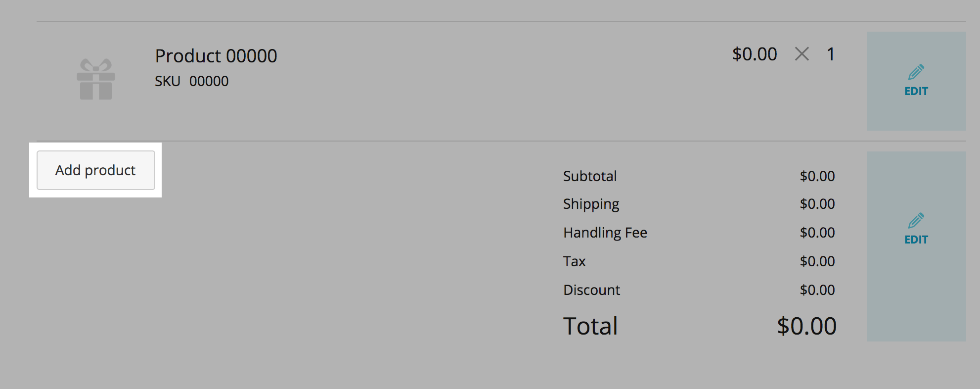Click the Discount amount $0.00
The image size is (980, 389).
coord(817,290)
